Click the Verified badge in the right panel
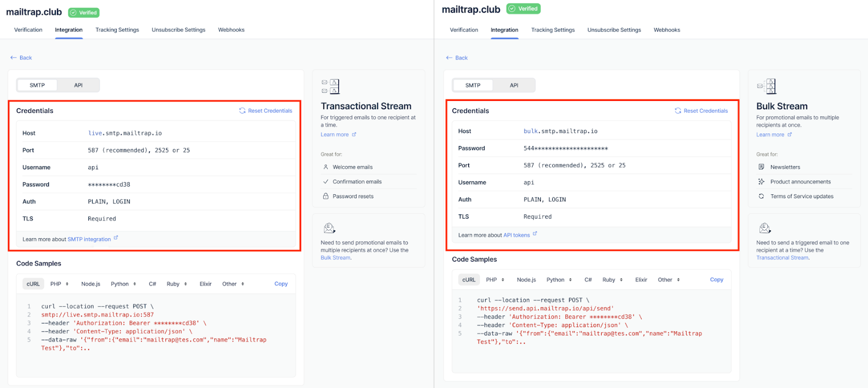 (x=524, y=9)
